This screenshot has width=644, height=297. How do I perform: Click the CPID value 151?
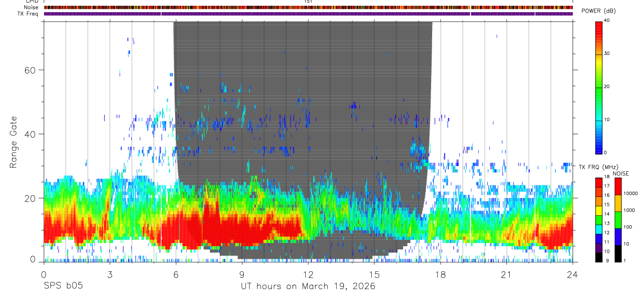(308, 2)
